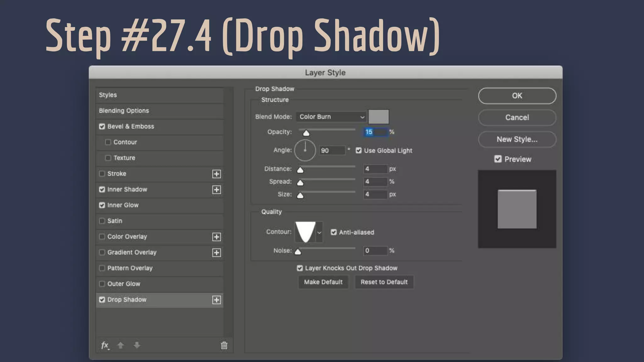Add another Inner Shadow with plus icon
This screenshot has width=644, height=362.
click(x=216, y=189)
